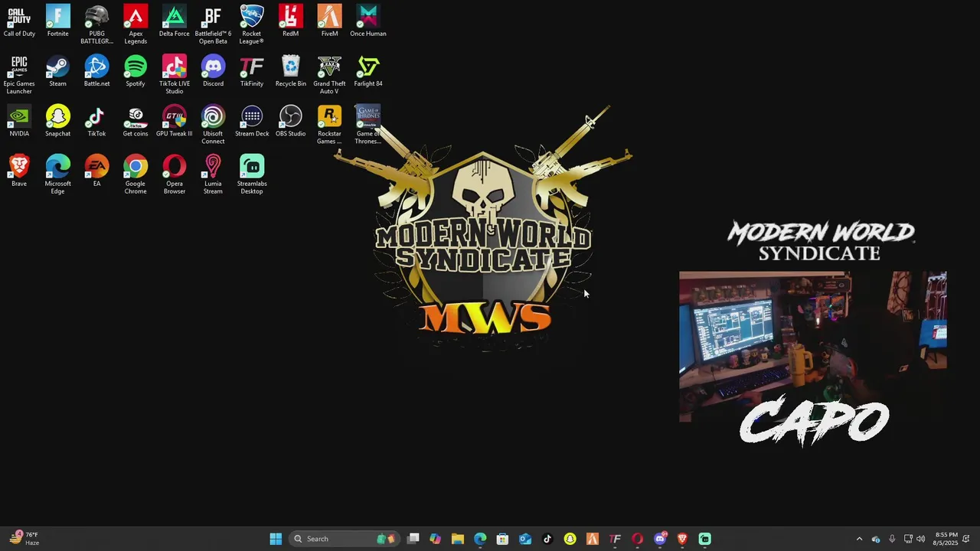Click the microphone icon in system tray
Screen dimensions: 980x551
click(892, 539)
